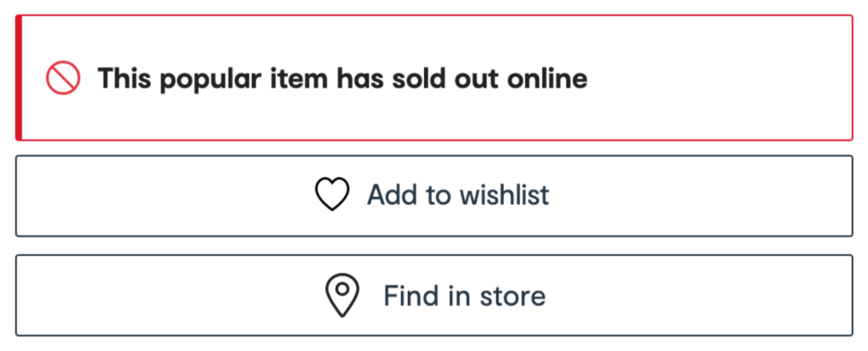Image resolution: width=868 pixels, height=351 pixels.
Task: Click the "Find in store" text label
Action: pyautogui.click(x=464, y=295)
